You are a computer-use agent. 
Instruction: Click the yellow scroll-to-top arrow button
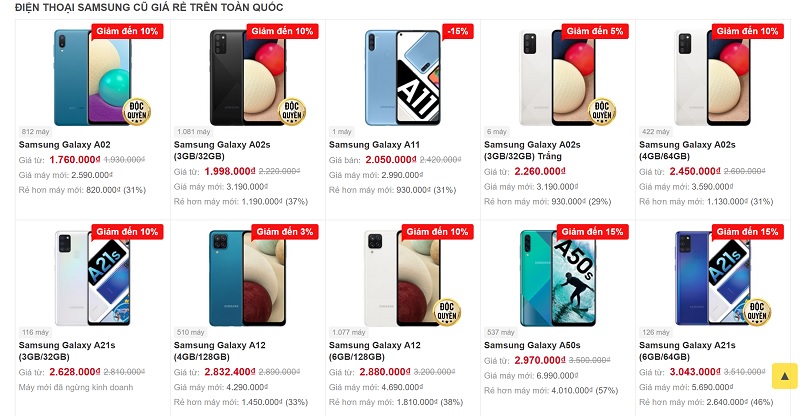[784, 376]
